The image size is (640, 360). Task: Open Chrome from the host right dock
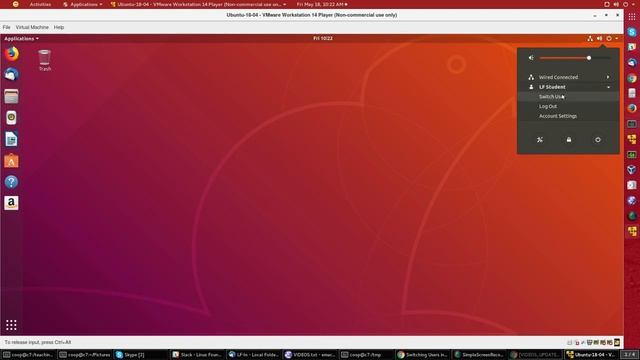(x=632, y=78)
